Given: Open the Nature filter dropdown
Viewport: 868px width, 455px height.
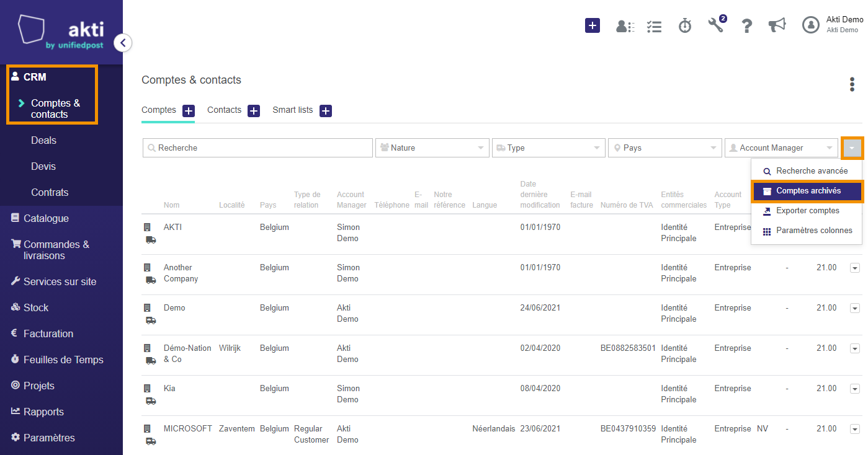Looking at the screenshot, I should [x=432, y=148].
